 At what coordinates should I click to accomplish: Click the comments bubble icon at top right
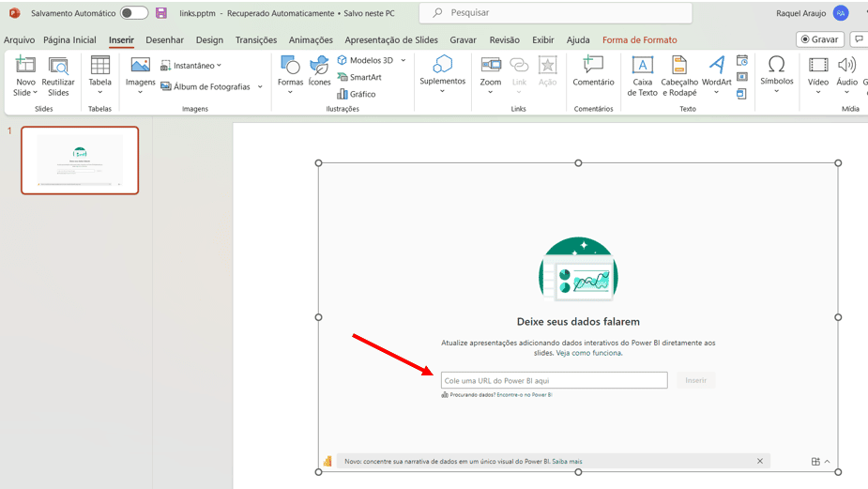[859, 39]
